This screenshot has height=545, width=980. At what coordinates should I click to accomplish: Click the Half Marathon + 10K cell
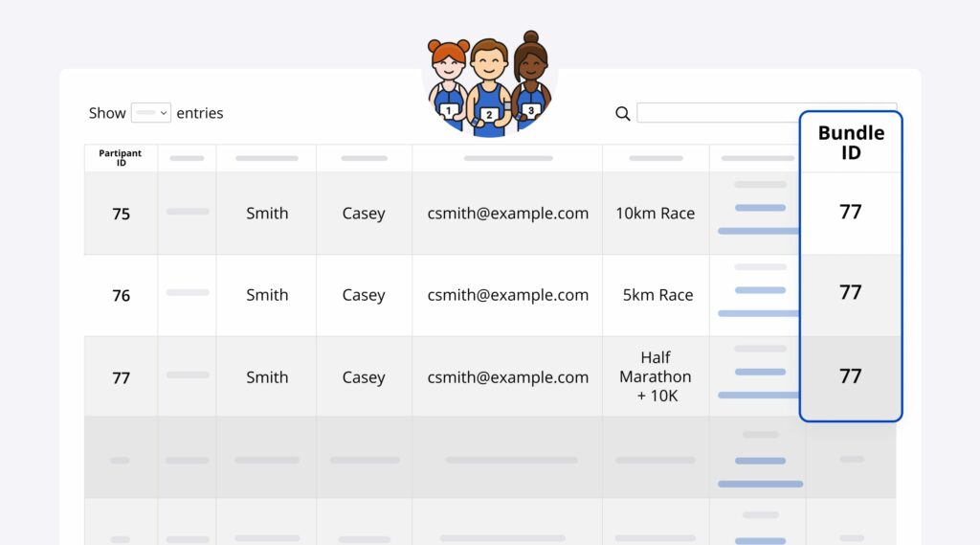click(x=656, y=376)
